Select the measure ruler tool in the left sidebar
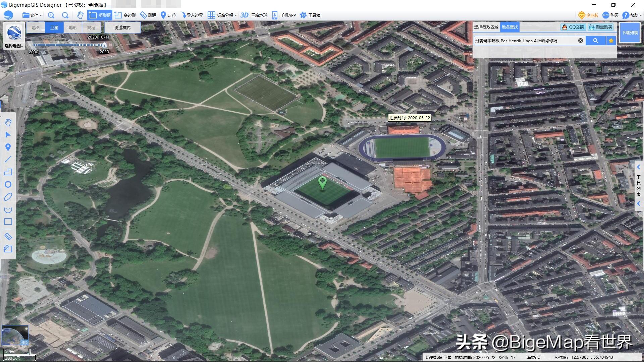644x362 pixels. 8,236
